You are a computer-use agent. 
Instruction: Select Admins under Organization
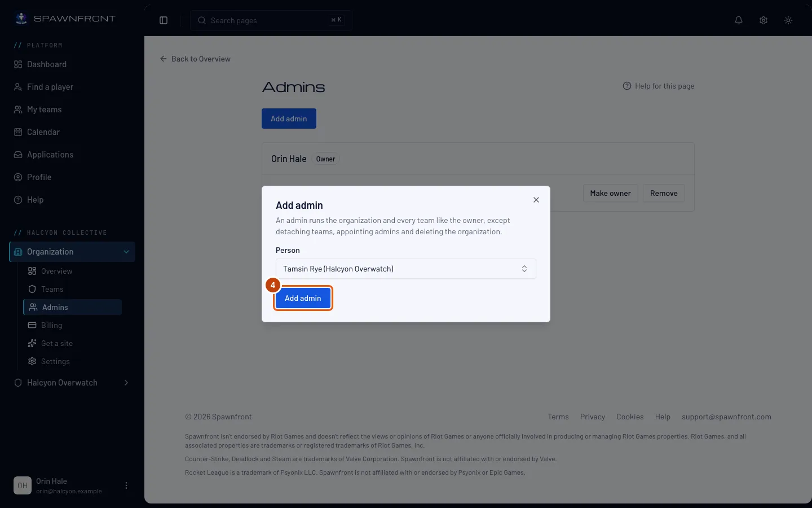click(x=72, y=307)
